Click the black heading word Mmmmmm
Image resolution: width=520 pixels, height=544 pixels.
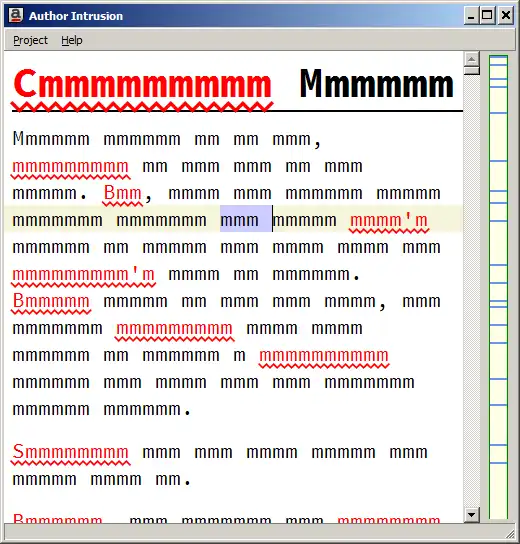coord(376,84)
